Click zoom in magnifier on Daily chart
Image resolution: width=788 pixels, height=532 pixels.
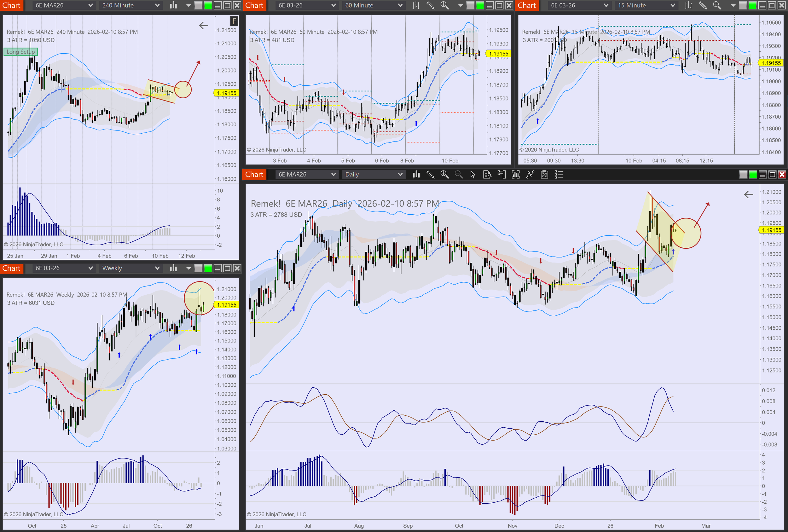[x=444, y=175]
